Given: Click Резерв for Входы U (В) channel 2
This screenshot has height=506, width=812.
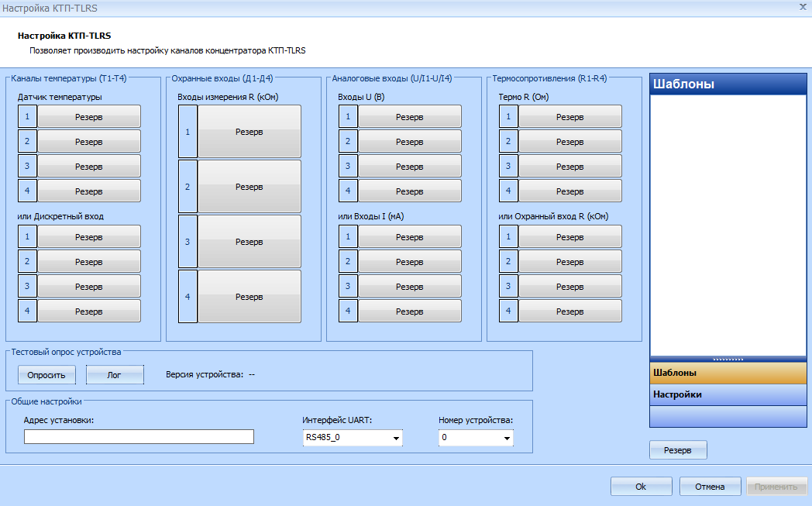Looking at the screenshot, I should (x=410, y=141).
